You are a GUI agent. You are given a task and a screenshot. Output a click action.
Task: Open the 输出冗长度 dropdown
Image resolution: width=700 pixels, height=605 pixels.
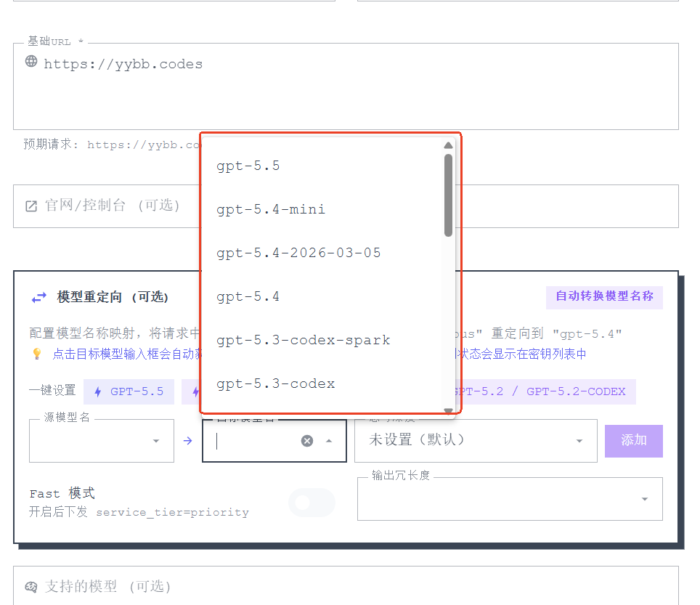pyautogui.click(x=510, y=499)
